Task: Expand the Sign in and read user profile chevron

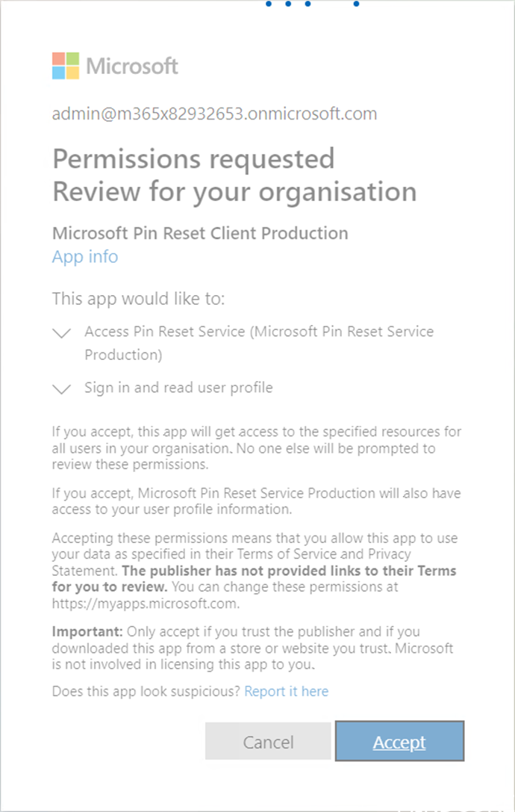Action: 63,389
